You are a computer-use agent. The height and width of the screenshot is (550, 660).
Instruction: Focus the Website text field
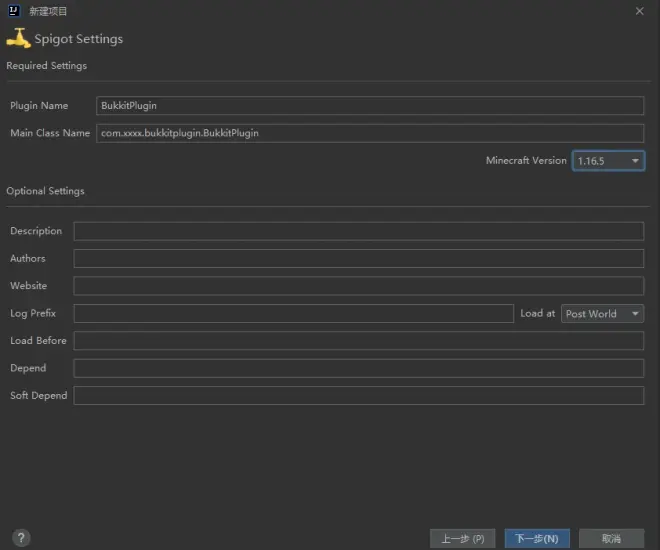pyautogui.click(x=359, y=286)
